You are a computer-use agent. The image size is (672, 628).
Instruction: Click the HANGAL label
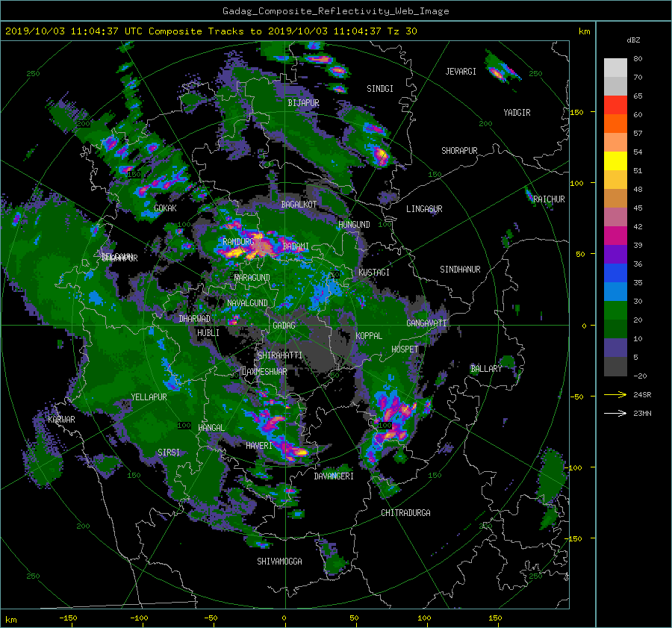pyautogui.click(x=211, y=428)
